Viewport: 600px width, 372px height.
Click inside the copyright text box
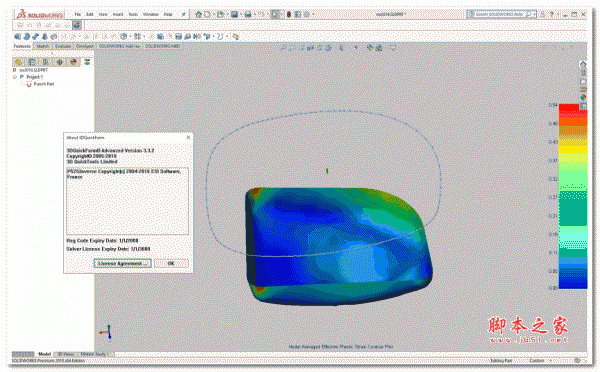point(127,201)
